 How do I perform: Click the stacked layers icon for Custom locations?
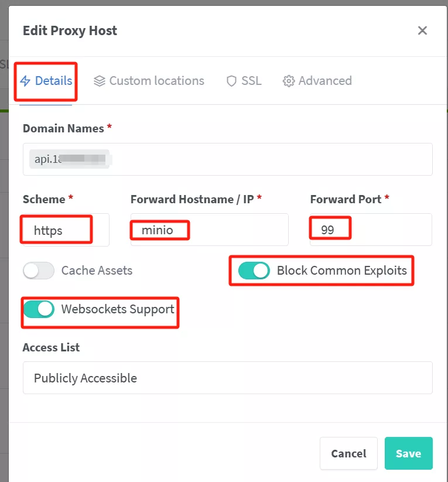[x=100, y=81]
